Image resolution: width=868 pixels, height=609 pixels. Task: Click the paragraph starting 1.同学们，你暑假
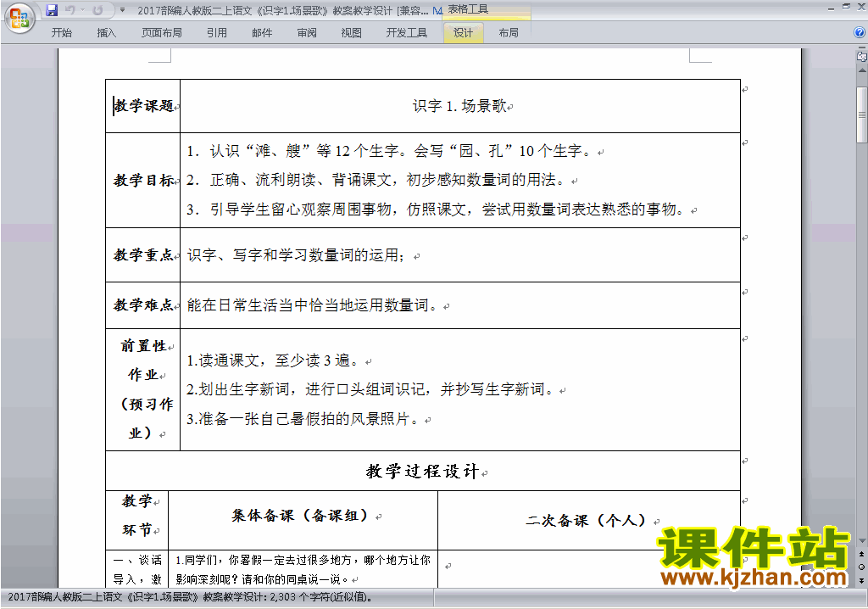303,570
